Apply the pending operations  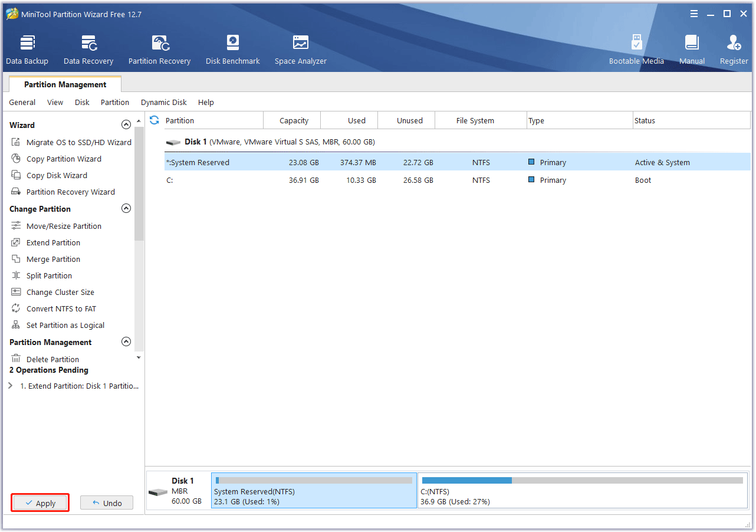(x=40, y=503)
